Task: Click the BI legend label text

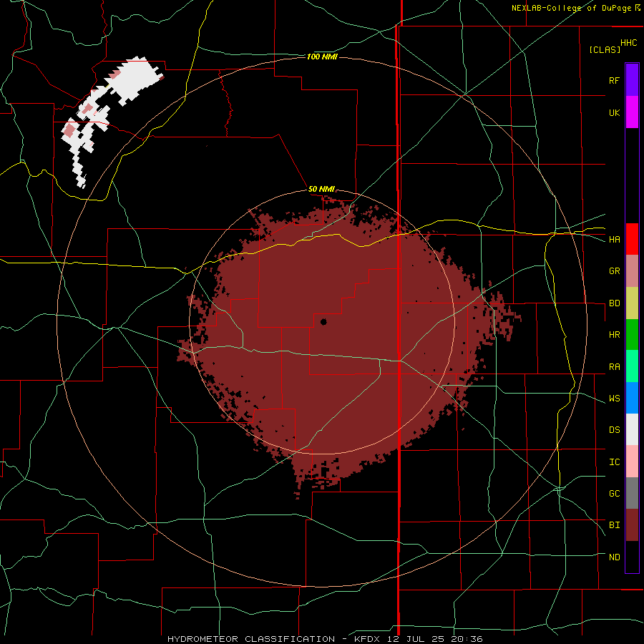Action: click(614, 525)
